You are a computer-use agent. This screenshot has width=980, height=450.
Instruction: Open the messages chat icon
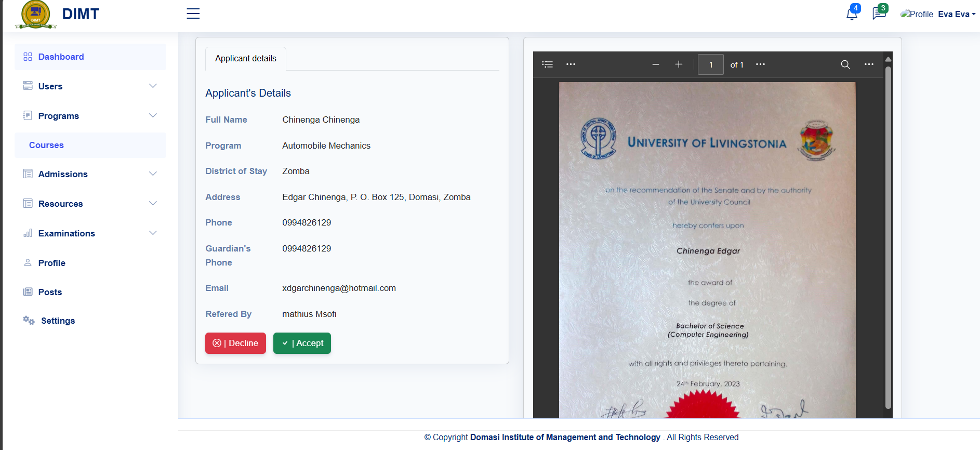click(x=879, y=14)
